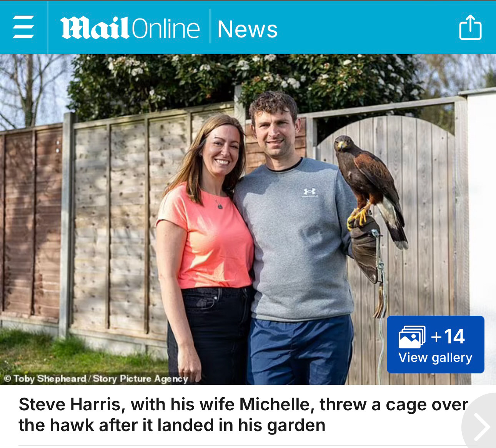This screenshot has width=496, height=448.
Task: Open the News section tab
Action: click(x=247, y=29)
